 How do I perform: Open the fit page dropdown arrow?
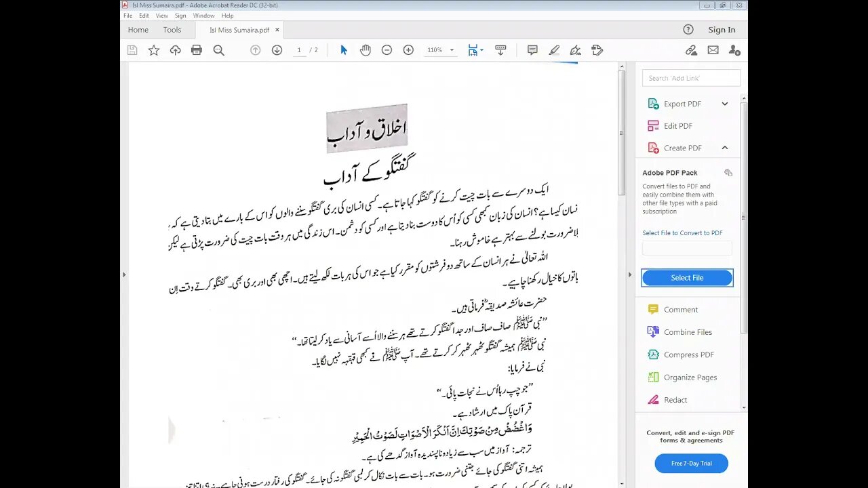click(481, 50)
